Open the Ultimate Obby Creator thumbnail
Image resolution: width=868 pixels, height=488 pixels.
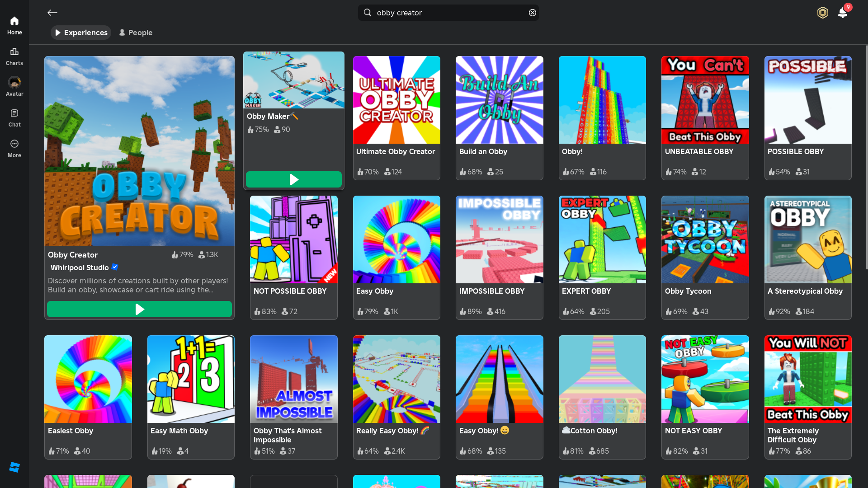(396, 100)
